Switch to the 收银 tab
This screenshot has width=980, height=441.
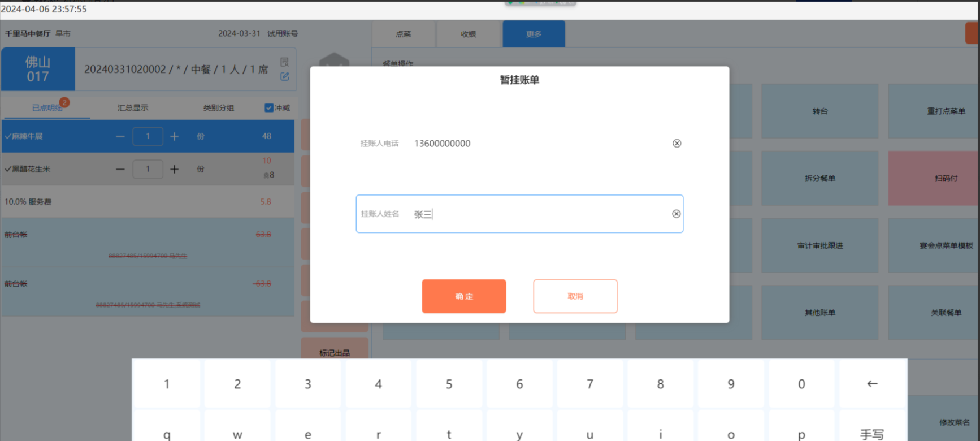click(469, 34)
